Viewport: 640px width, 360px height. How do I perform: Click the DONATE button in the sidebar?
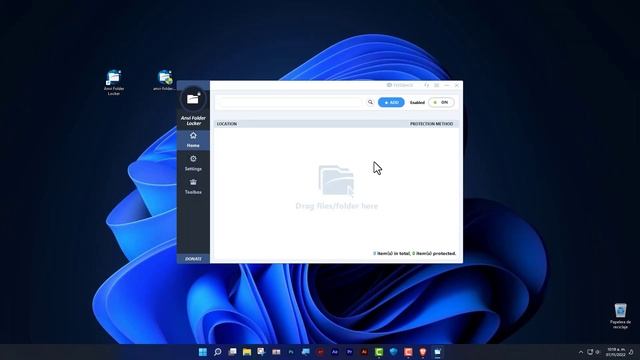click(x=193, y=259)
